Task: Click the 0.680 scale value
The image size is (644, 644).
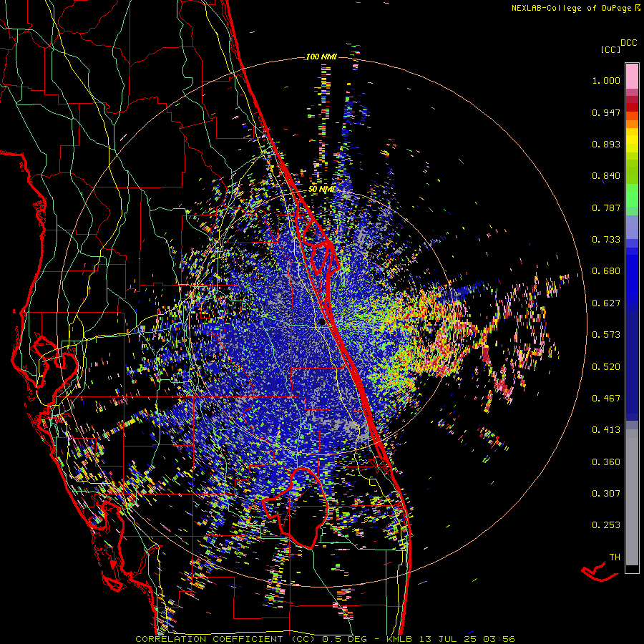Action: 606,271
